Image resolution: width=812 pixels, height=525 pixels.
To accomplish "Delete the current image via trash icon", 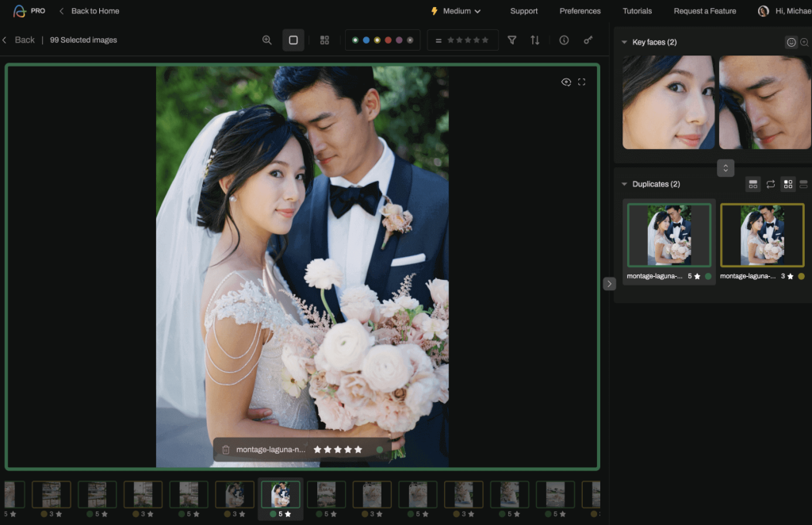I will (x=226, y=449).
